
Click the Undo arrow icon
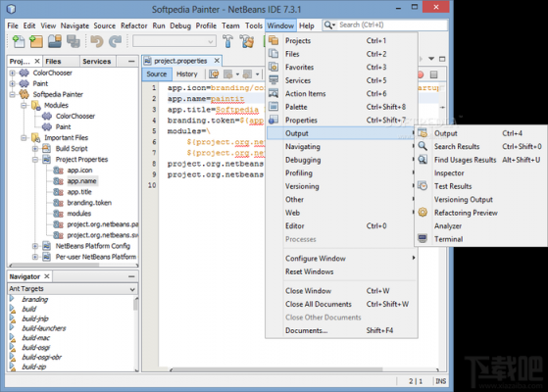pyautogui.click(x=97, y=41)
